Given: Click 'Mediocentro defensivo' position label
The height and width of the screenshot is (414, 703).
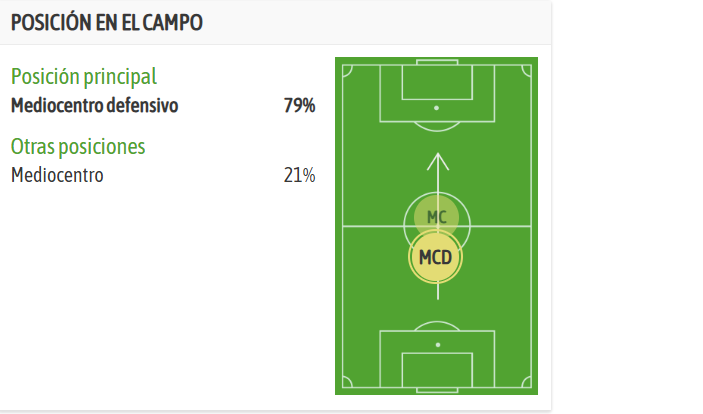Looking at the screenshot, I should pyautogui.click(x=95, y=106).
